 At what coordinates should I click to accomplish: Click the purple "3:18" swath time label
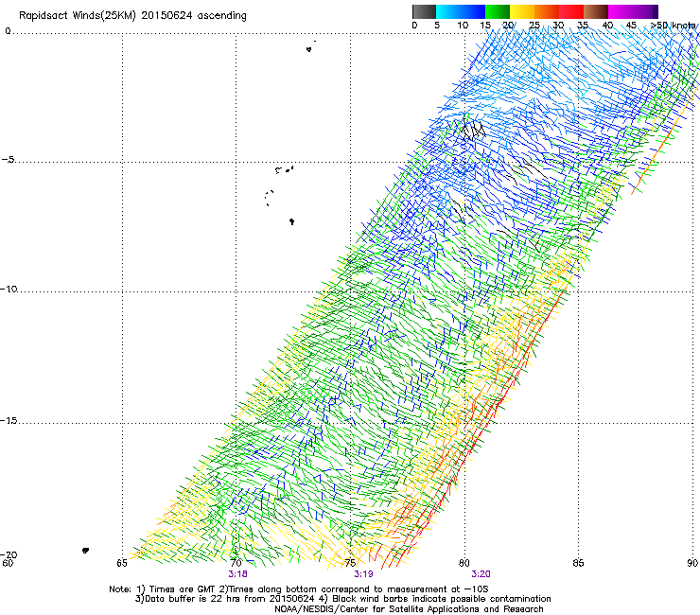tap(238, 574)
